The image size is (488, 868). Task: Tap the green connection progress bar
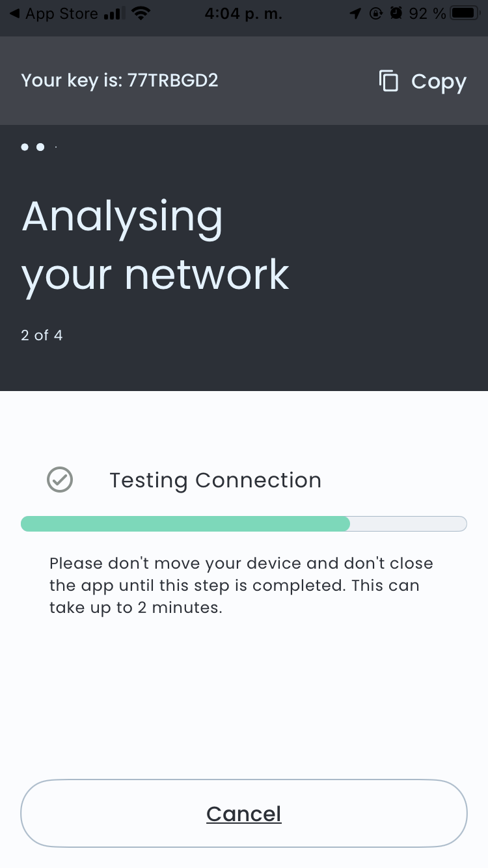[x=244, y=524]
